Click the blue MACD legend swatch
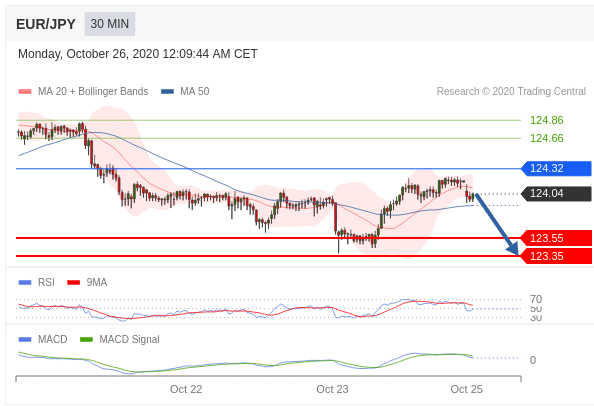Image resolution: width=594 pixels, height=406 pixels. pyautogui.click(x=25, y=339)
